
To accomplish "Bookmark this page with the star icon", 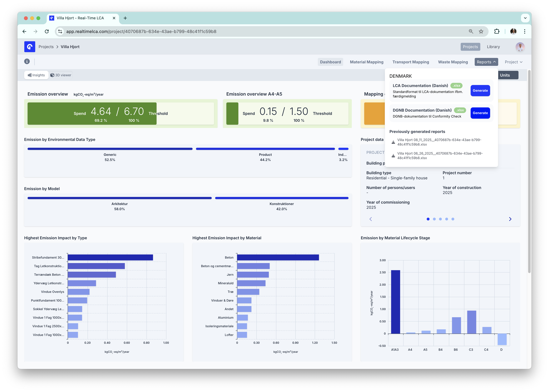I will (481, 31).
